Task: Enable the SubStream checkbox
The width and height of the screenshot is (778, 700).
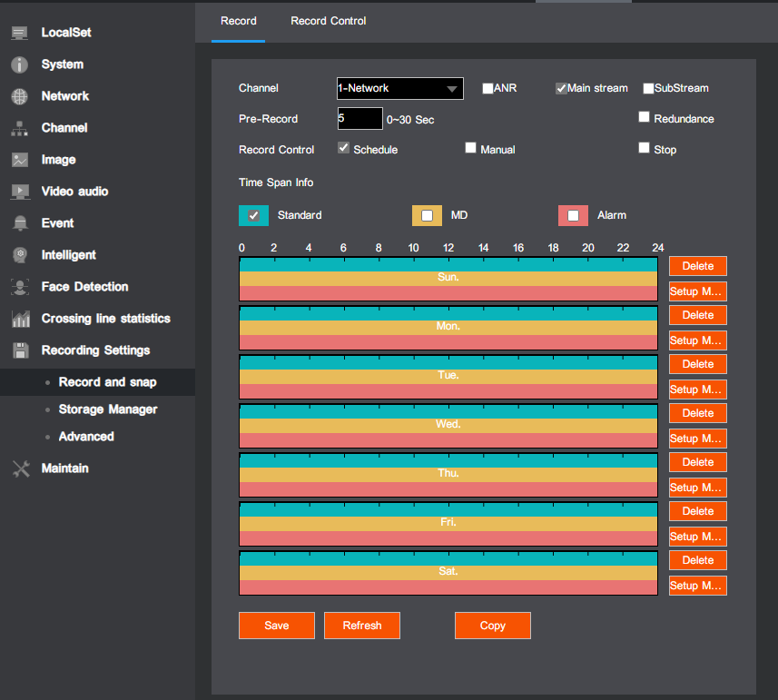Action: pyautogui.click(x=648, y=88)
